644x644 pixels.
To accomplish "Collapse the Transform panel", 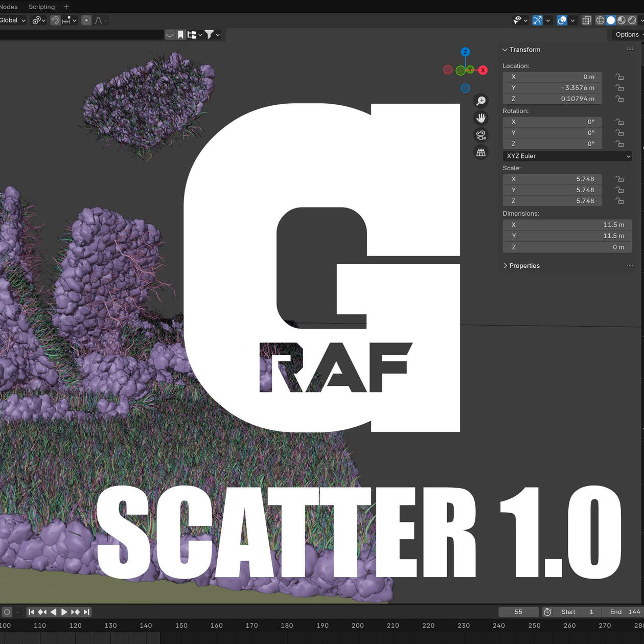I will [524, 50].
